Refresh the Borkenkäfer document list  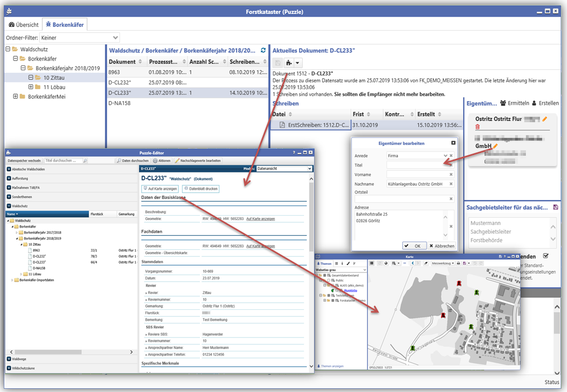[x=263, y=50]
